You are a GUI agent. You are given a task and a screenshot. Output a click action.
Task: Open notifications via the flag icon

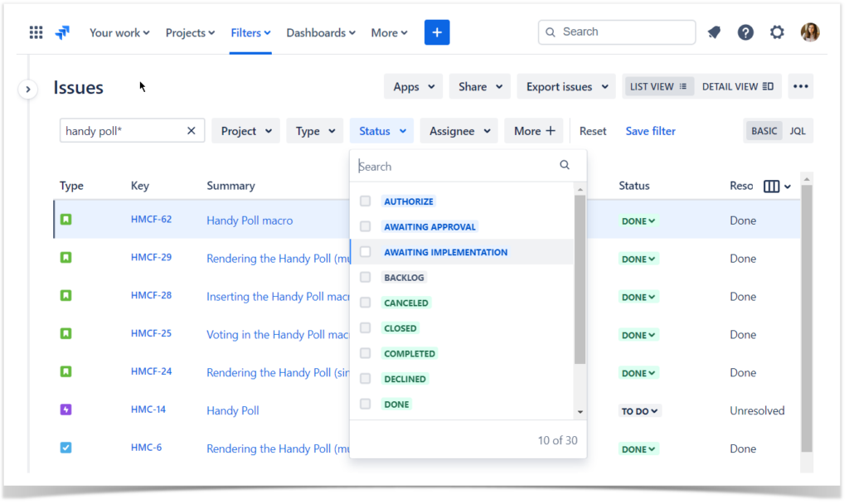point(714,32)
